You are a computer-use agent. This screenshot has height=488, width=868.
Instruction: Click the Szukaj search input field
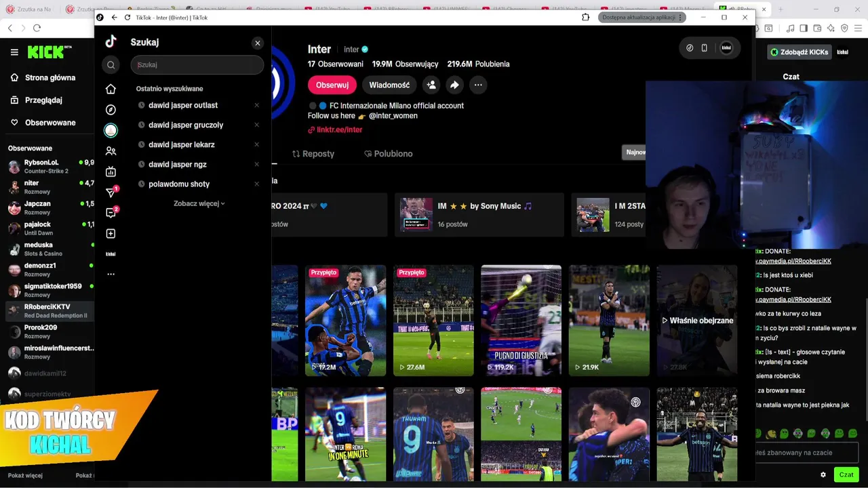tap(197, 65)
